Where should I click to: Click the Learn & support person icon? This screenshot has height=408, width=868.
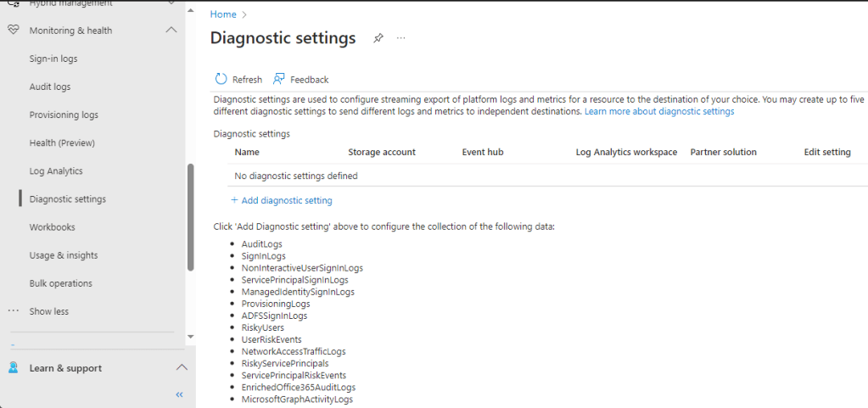pyautogui.click(x=13, y=368)
